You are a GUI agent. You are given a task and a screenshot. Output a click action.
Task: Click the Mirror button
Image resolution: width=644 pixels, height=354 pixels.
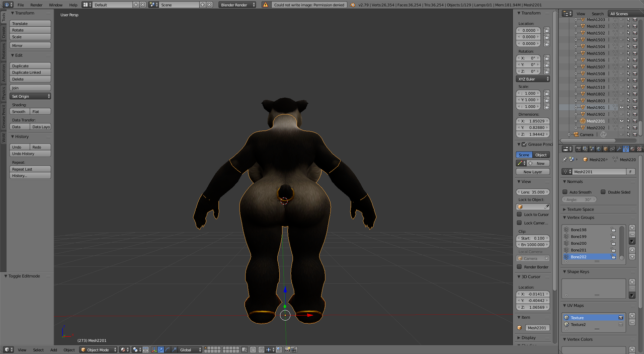pyautogui.click(x=31, y=45)
